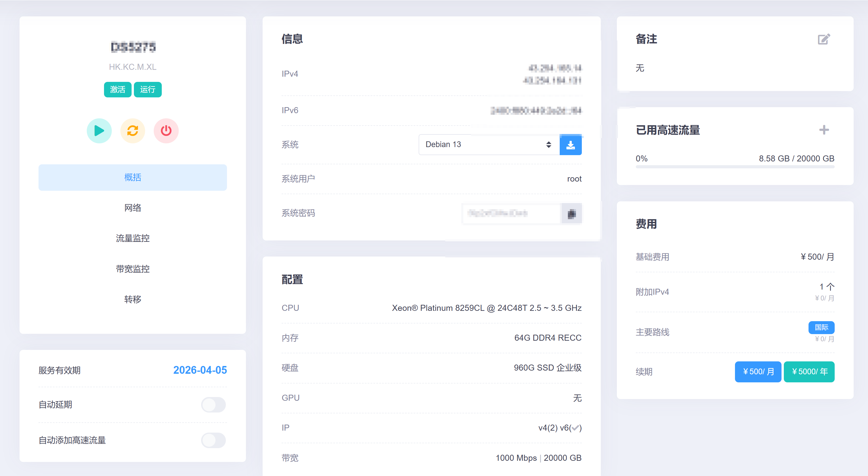Click the dropdown arrows on system selector

(548, 145)
